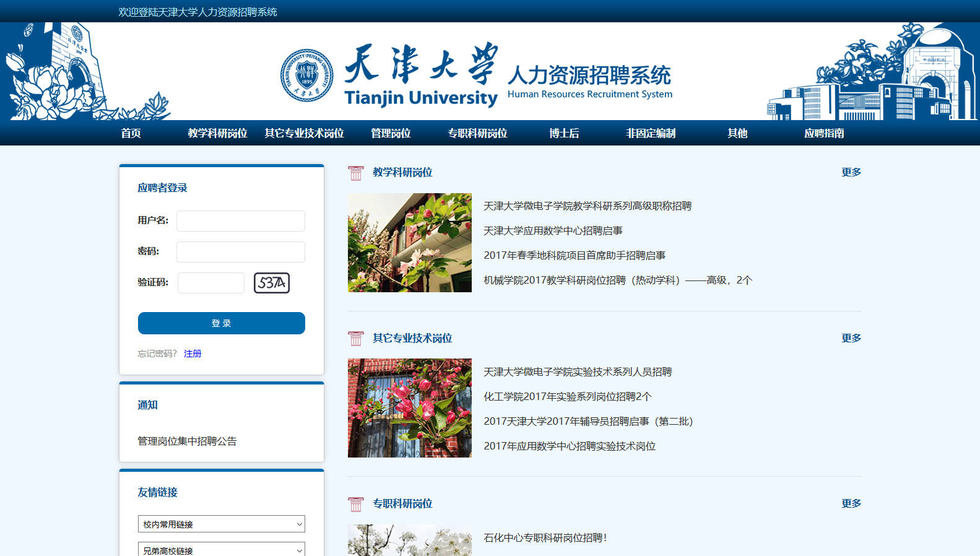Click the 登录 button
This screenshot has height=556, width=980.
(x=222, y=323)
